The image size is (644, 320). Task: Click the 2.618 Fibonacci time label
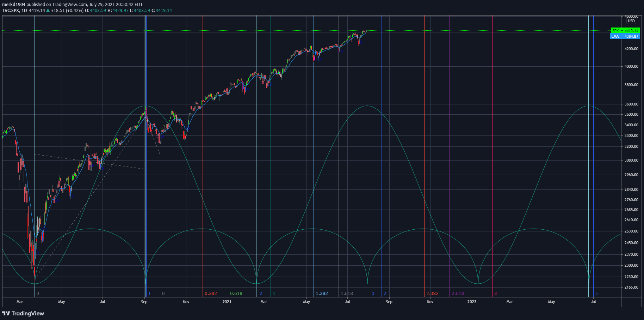click(458, 294)
